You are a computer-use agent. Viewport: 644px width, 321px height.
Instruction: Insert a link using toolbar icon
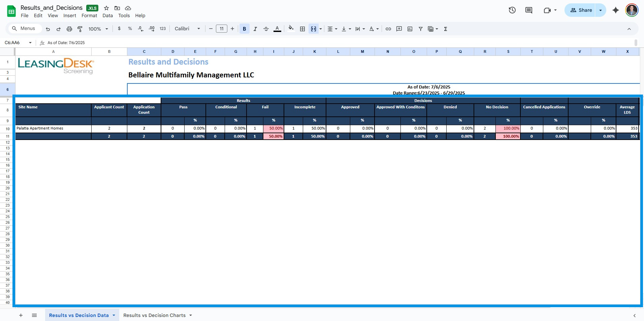(388, 29)
